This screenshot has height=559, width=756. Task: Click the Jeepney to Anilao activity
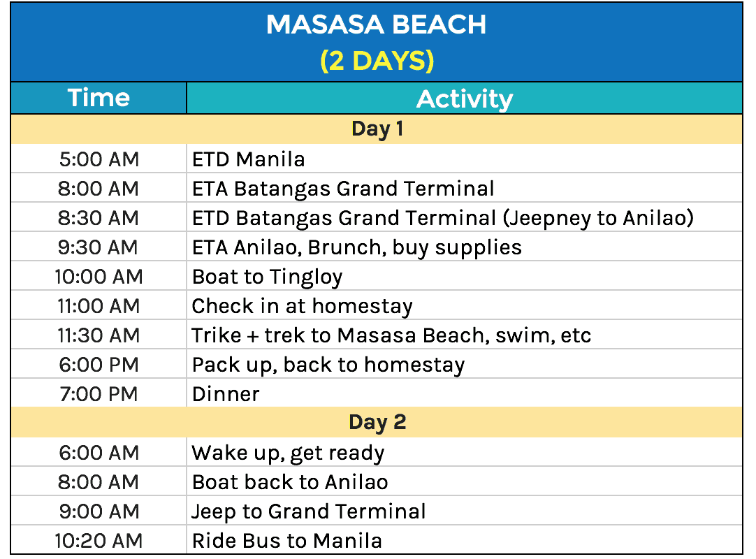[x=443, y=218]
